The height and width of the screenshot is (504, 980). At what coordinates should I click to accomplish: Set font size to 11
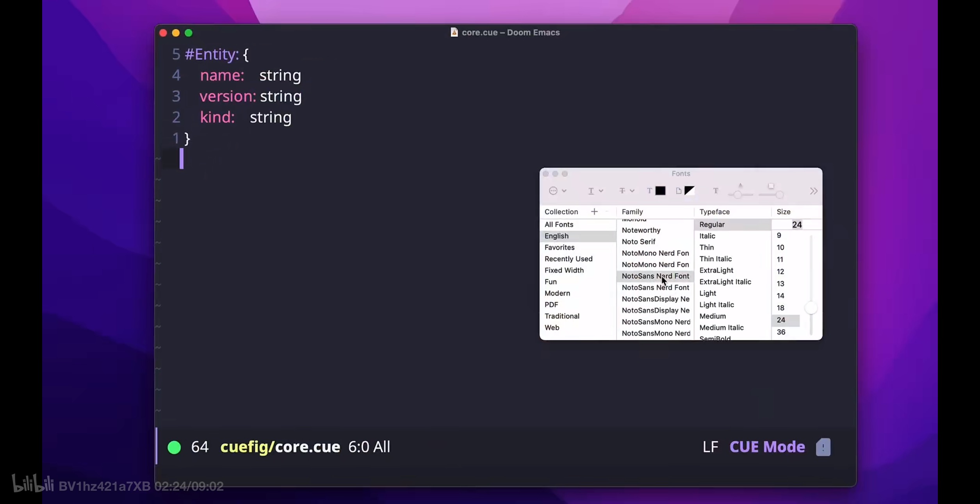(786, 259)
